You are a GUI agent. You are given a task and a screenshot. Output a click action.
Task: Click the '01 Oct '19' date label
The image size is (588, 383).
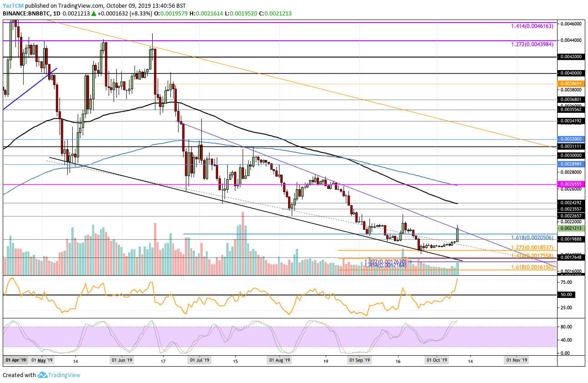(x=437, y=360)
